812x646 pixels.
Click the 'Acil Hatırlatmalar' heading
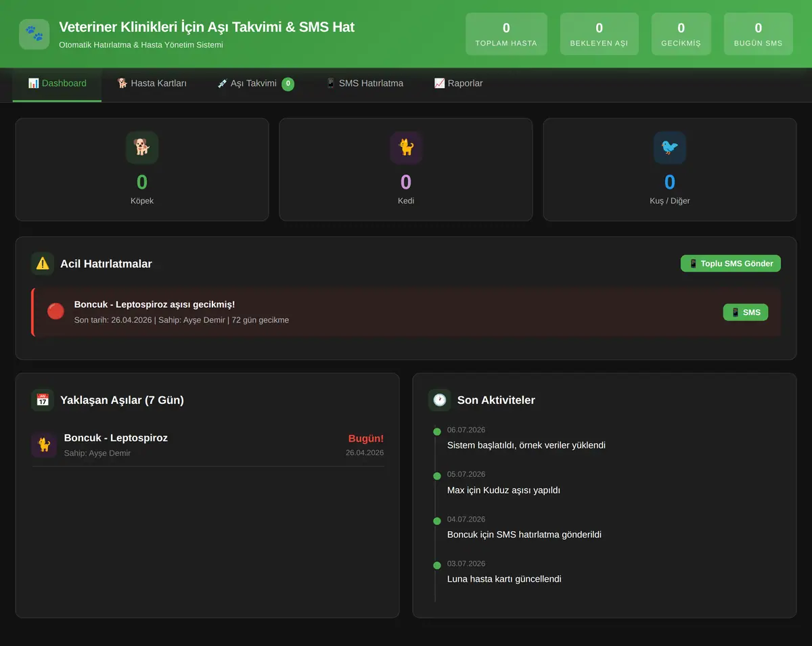[x=106, y=264]
